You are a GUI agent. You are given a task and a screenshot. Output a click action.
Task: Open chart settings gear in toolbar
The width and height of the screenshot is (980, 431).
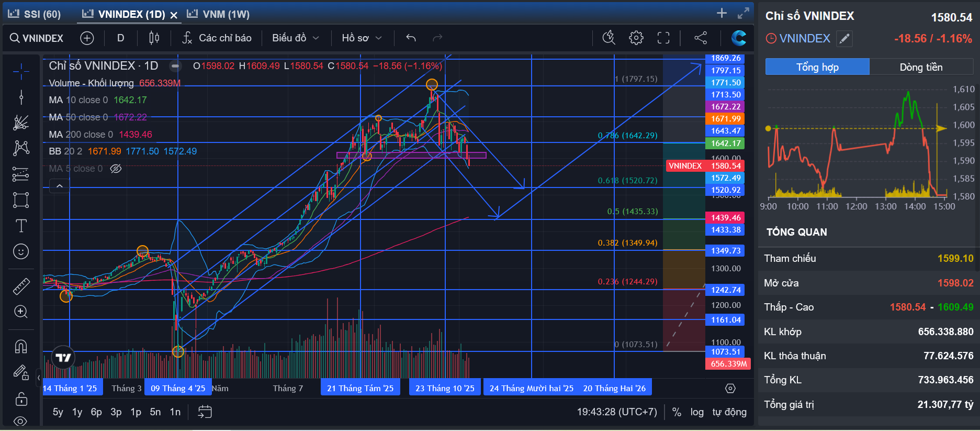pyautogui.click(x=636, y=38)
